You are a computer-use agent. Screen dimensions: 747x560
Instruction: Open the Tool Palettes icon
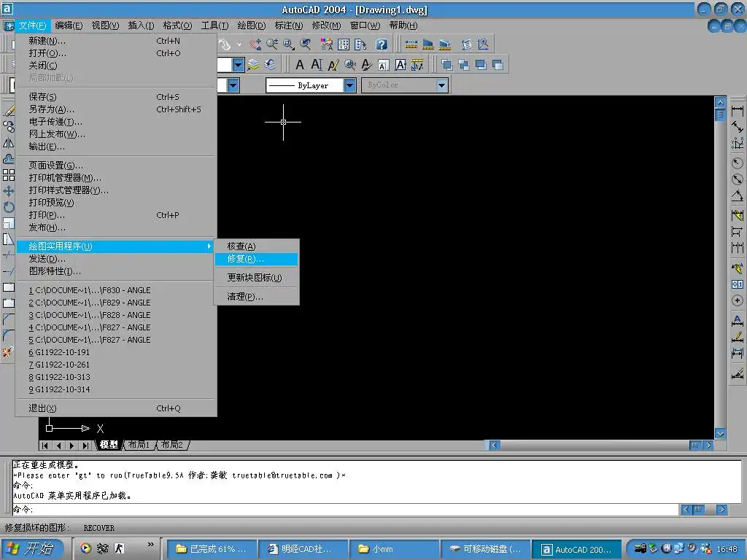[x=361, y=44]
